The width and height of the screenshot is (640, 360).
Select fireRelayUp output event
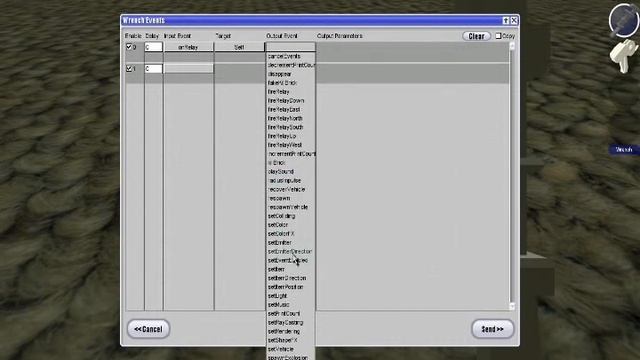(282, 136)
